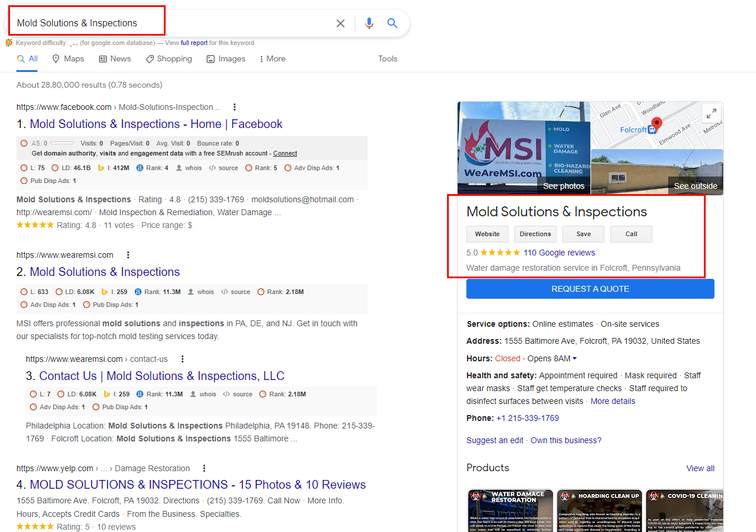This screenshot has height=532, width=756.
Task: Clear the search box with the X icon
Action: (x=341, y=23)
